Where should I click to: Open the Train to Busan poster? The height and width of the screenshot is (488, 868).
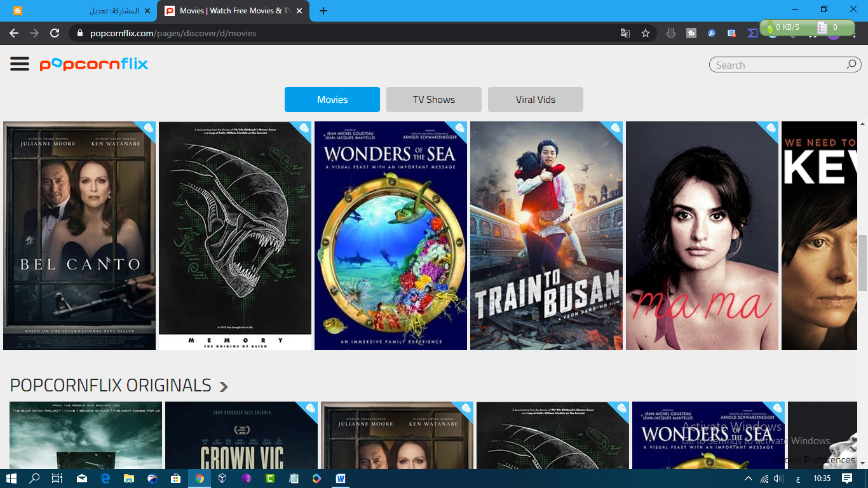[x=546, y=236]
